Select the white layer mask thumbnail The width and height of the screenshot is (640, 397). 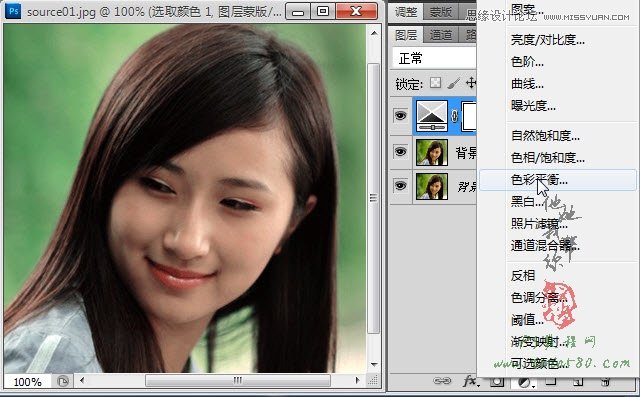[x=469, y=116]
